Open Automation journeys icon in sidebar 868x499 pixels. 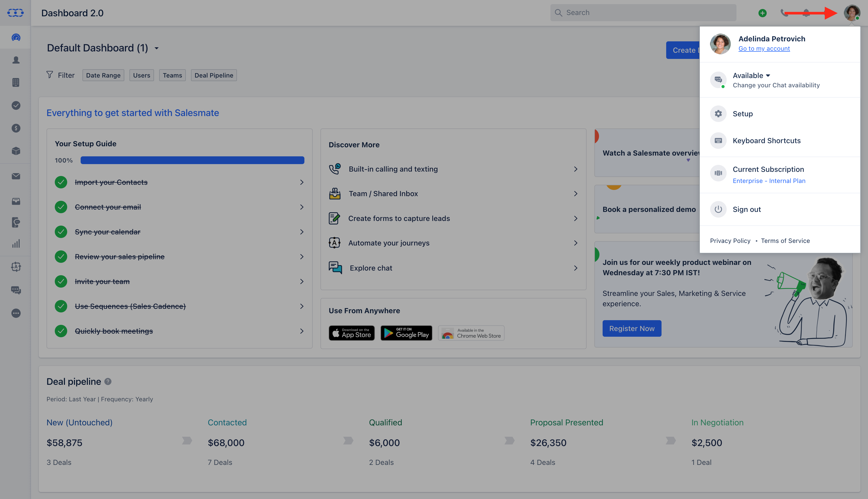click(x=16, y=267)
